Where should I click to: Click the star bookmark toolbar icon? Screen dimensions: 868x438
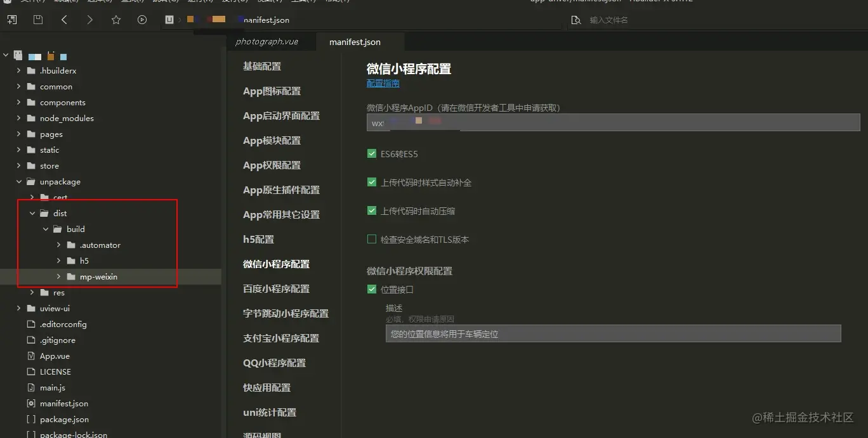point(116,20)
